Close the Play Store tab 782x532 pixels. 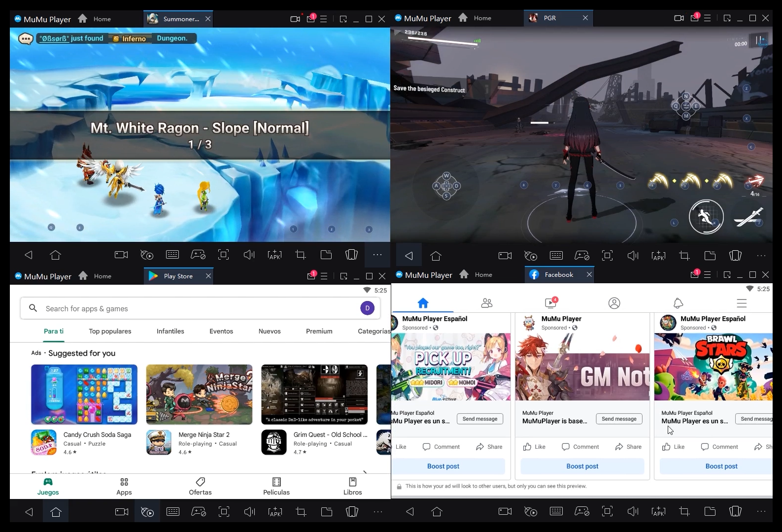point(208,276)
